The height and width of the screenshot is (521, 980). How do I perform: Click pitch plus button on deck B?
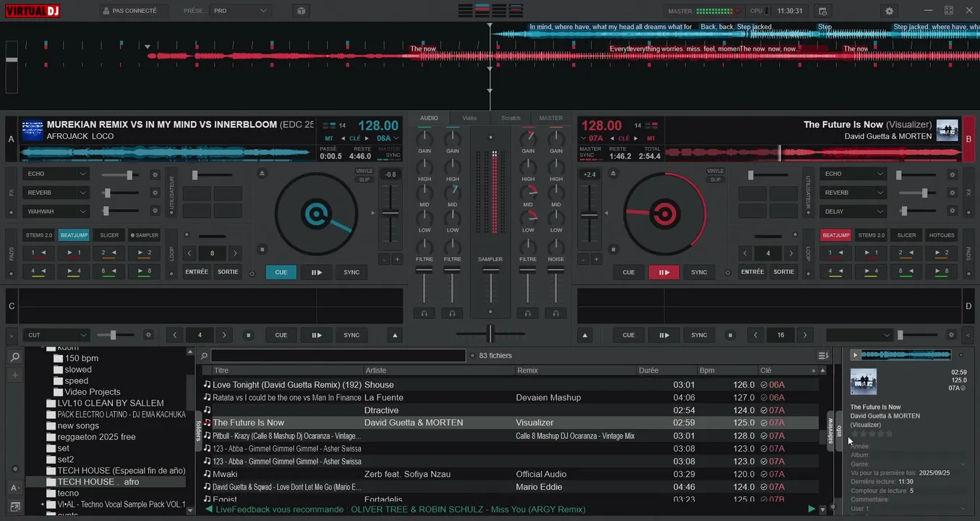[597, 259]
